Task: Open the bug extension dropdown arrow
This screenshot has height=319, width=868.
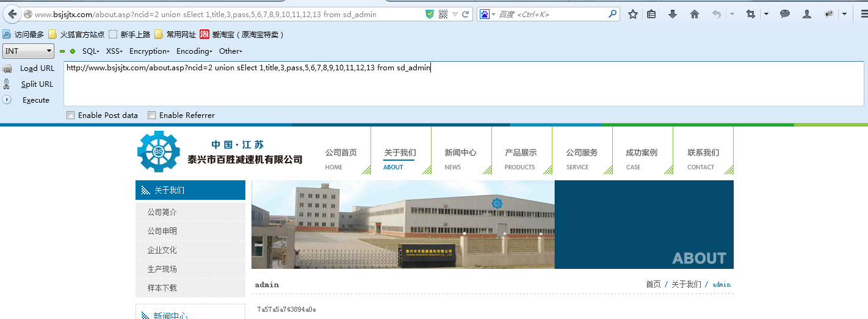Action: [844, 14]
